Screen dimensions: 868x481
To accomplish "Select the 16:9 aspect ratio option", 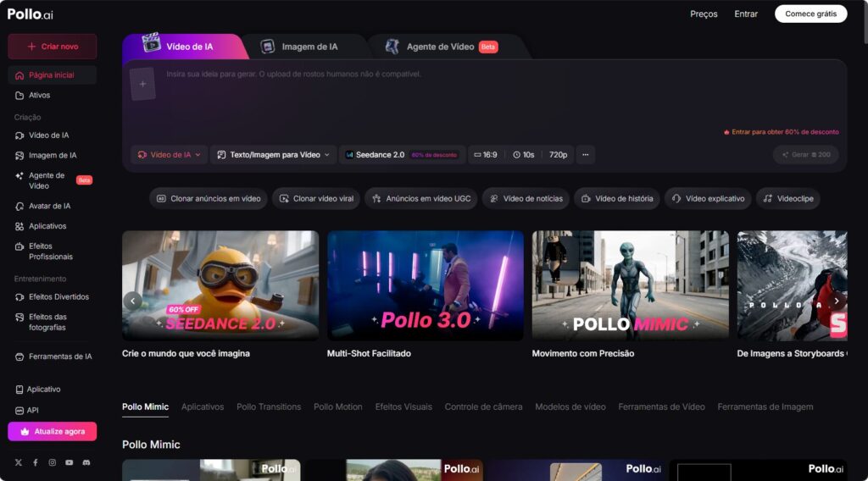I will 486,155.
